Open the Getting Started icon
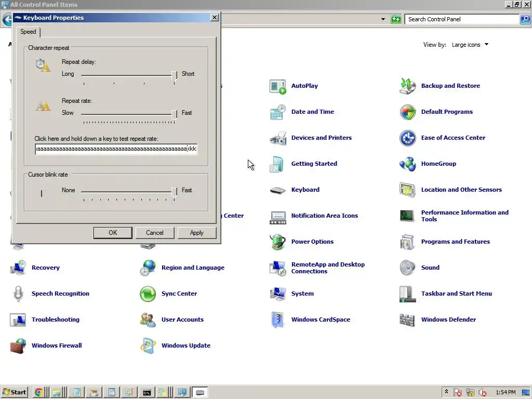532x399 pixels. click(x=277, y=164)
